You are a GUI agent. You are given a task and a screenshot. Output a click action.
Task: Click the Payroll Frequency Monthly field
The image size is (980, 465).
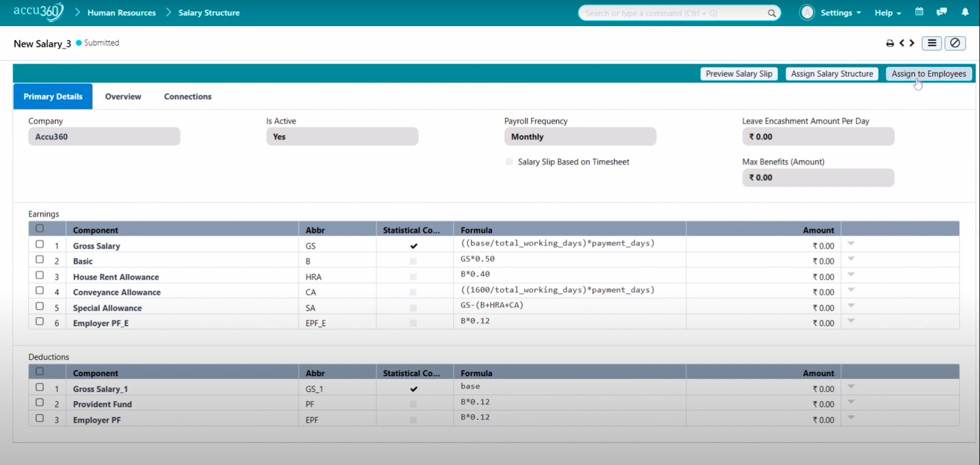click(x=580, y=136)
